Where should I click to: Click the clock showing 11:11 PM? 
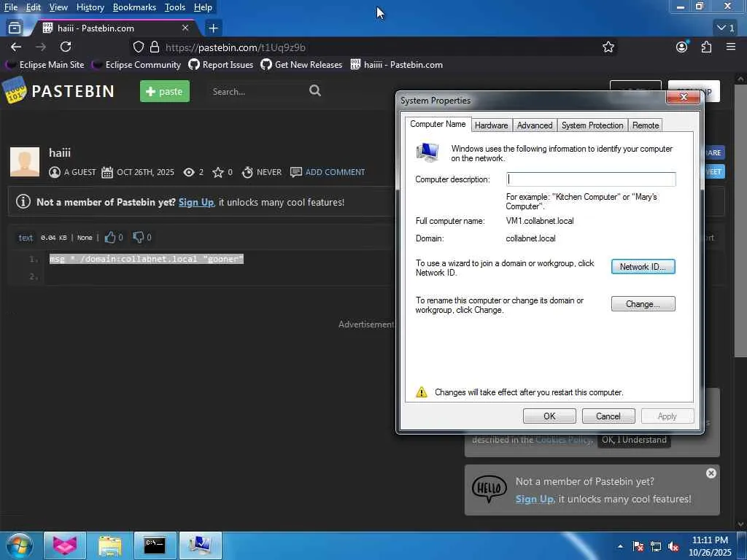pyautogui.click(x=710, y=540)
